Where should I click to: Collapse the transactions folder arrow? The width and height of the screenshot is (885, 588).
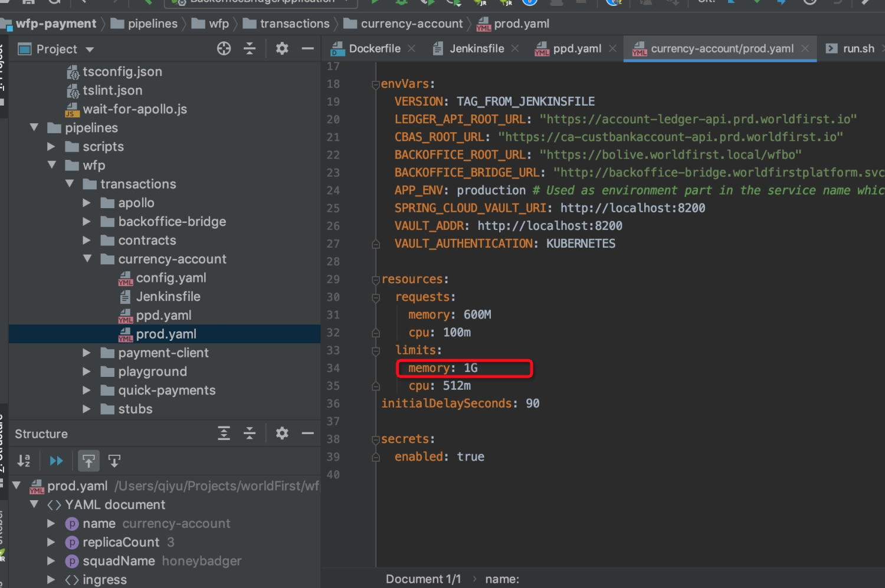click(70, 184)
